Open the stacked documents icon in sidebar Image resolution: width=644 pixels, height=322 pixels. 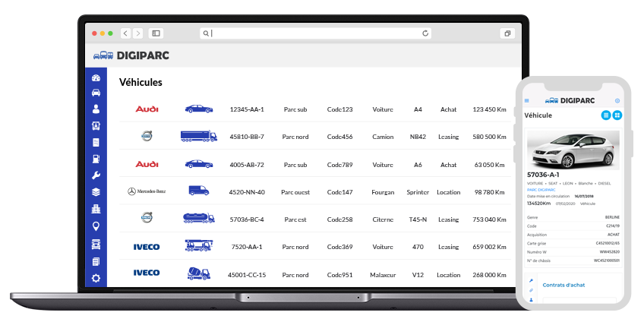(96, 261)
